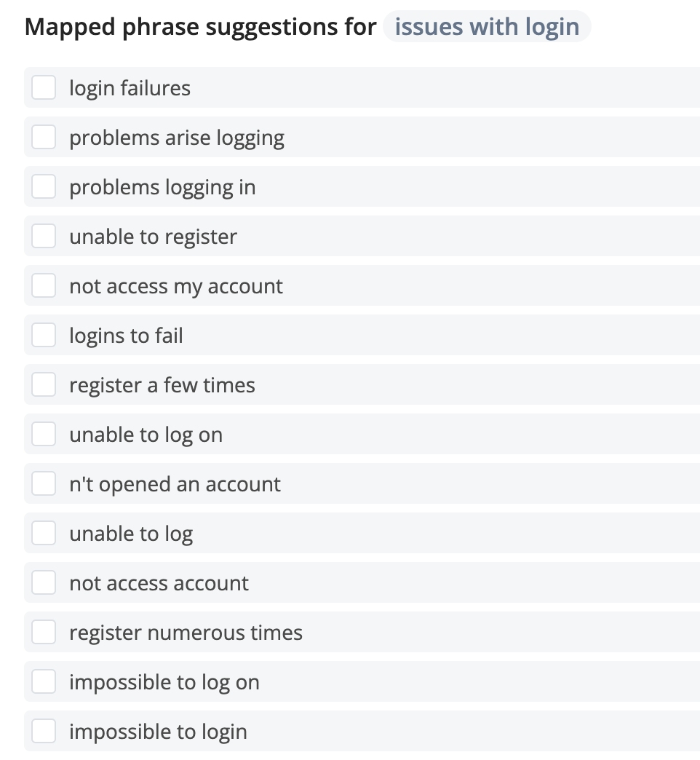Click the "issues with login" phrase tag
Screen dimensions: 700x760
click(487, 26)
